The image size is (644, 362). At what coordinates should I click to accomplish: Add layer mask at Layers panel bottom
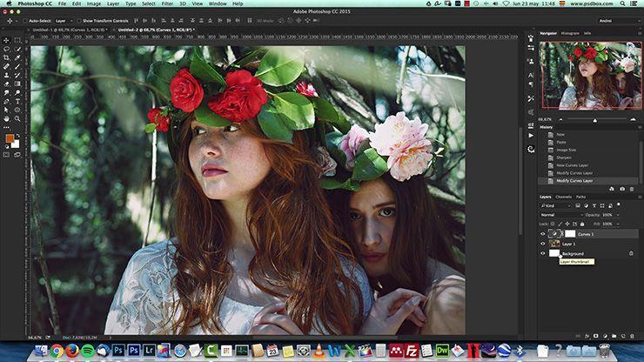point(596,336)
